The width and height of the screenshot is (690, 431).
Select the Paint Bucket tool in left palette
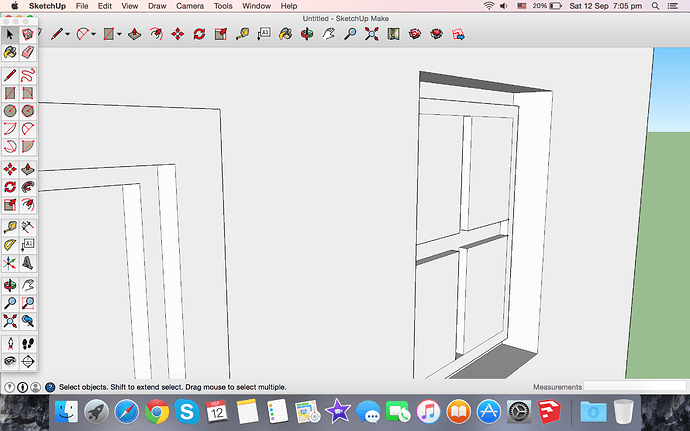[10, 52]
